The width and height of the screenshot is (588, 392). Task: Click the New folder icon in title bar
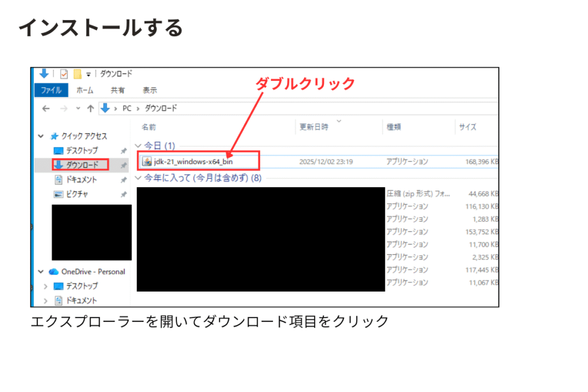pyautogui.click(x=77, y=74)
